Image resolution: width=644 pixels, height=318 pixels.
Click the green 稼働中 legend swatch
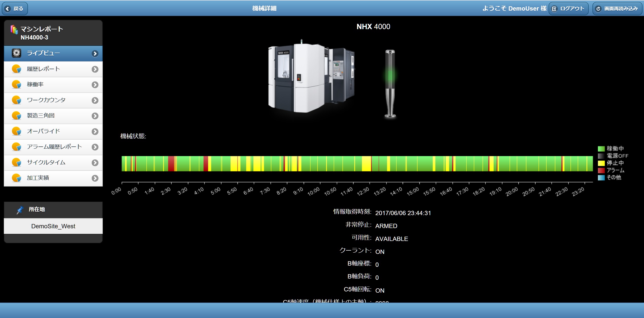click(x=601, y=149)
